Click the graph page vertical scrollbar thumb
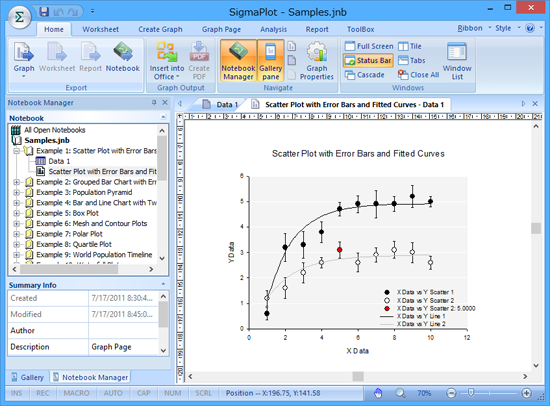The height and width of the screenshot is (406, 550). tap(536, 228)
